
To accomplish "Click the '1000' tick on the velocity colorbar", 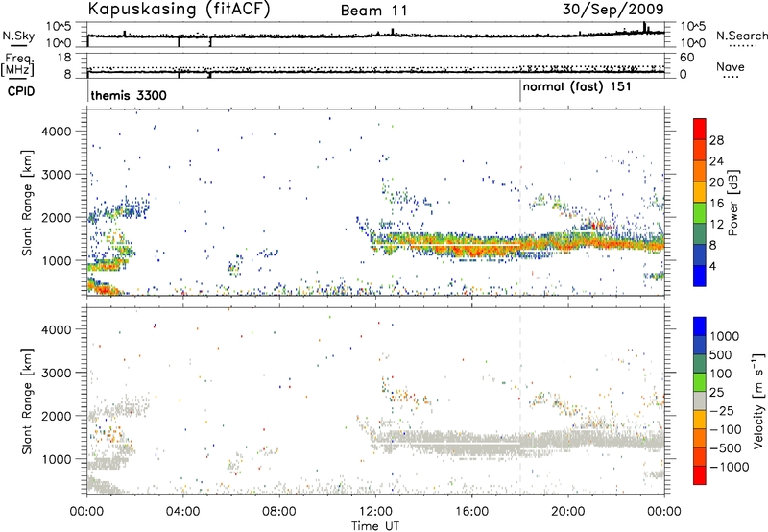I will pos(725,336).
